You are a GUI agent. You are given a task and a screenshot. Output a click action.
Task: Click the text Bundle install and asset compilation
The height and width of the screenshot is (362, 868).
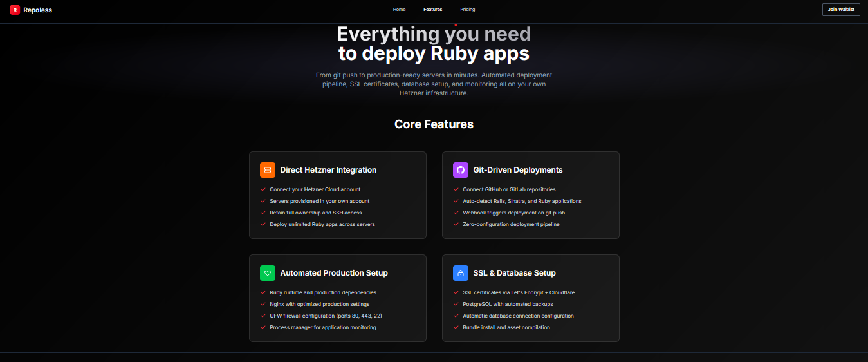(x=506, y=327)
